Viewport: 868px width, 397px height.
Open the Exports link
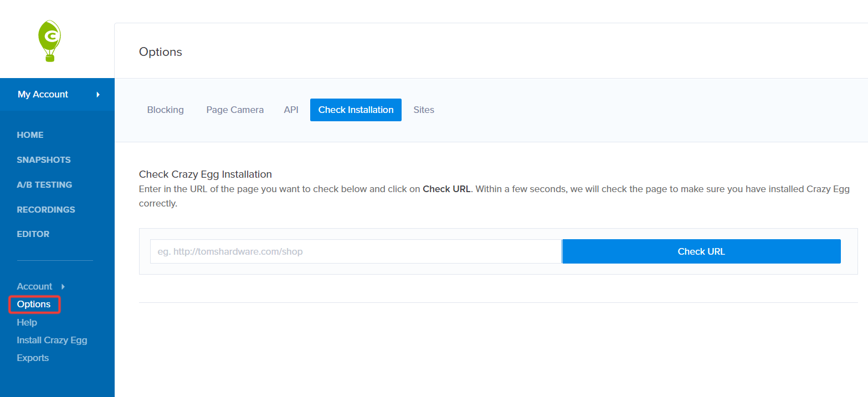[33, 358]
